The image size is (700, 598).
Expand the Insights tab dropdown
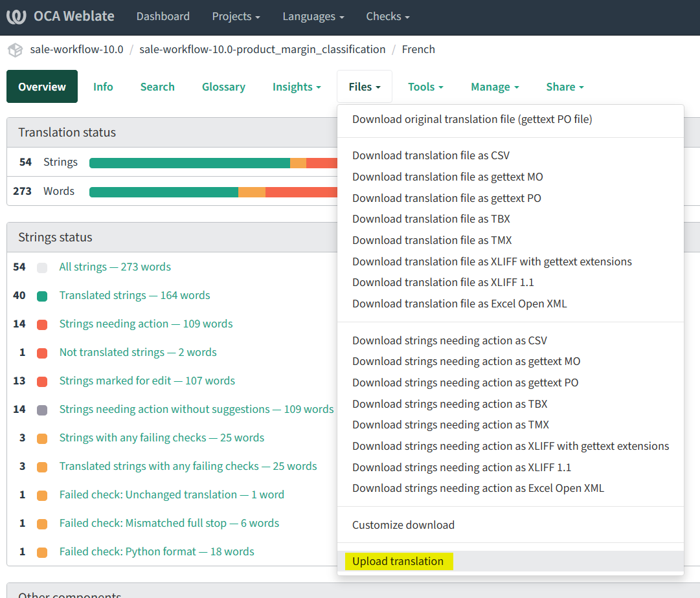[297, 87]
